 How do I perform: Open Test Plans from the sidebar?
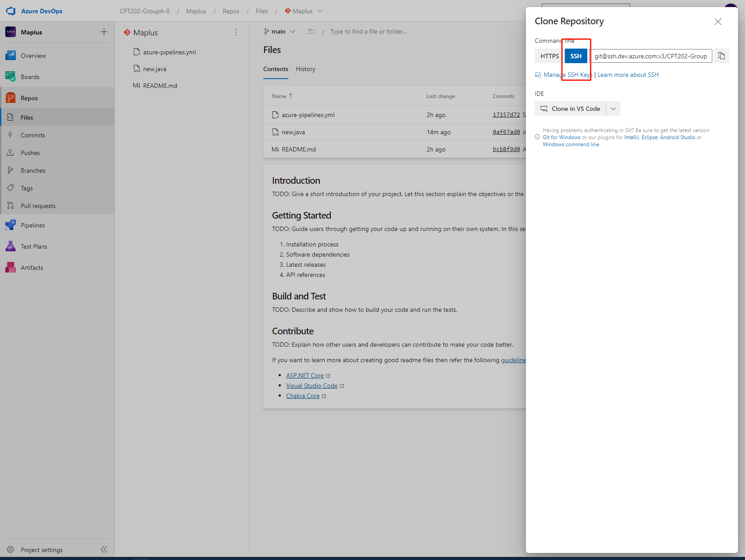tap(34, 246)
